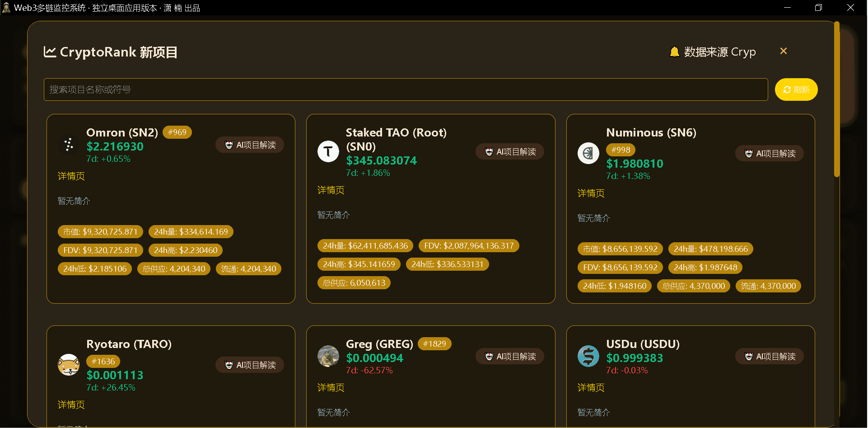Click the Staked TAO token icon
This screenshot has width=868, height=428.
tap(328, 151)
